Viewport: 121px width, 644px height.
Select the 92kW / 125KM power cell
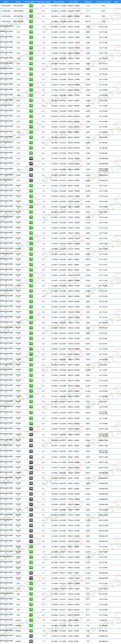click(x=73, y=631)
